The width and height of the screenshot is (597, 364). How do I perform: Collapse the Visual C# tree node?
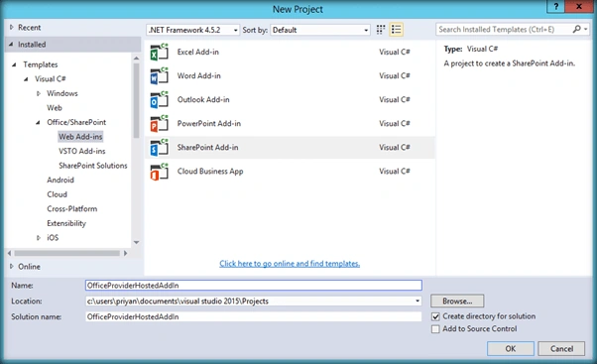pos(26,79)
